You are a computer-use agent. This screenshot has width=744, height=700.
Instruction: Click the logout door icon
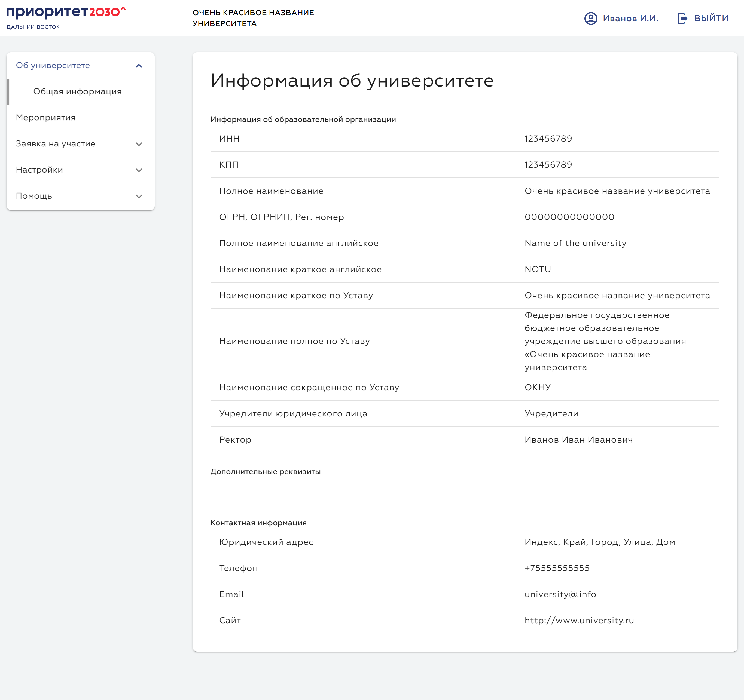tap(682, 18)
